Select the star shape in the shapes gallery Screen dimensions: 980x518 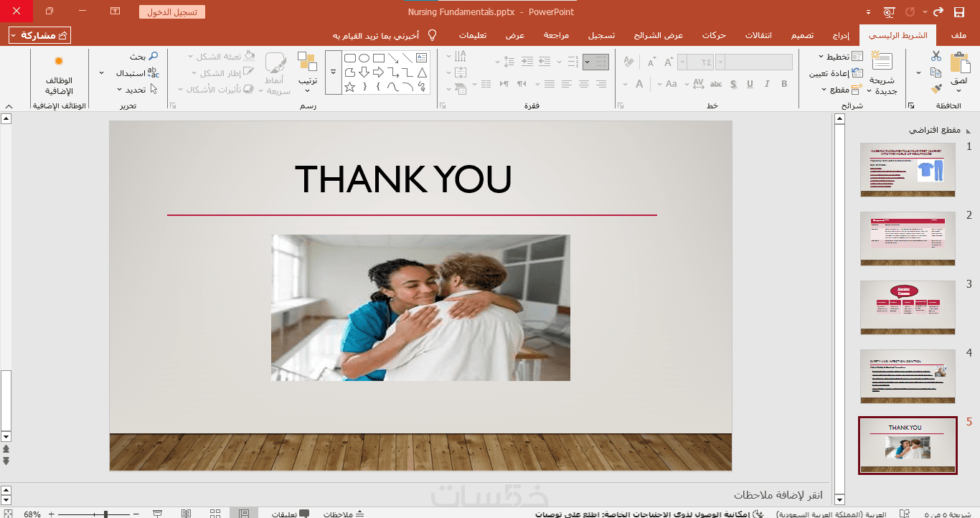pos(350,87)
